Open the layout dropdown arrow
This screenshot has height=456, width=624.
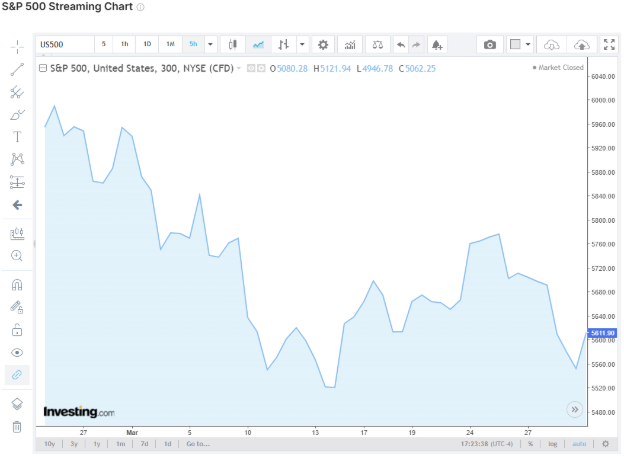coord(528,44)
